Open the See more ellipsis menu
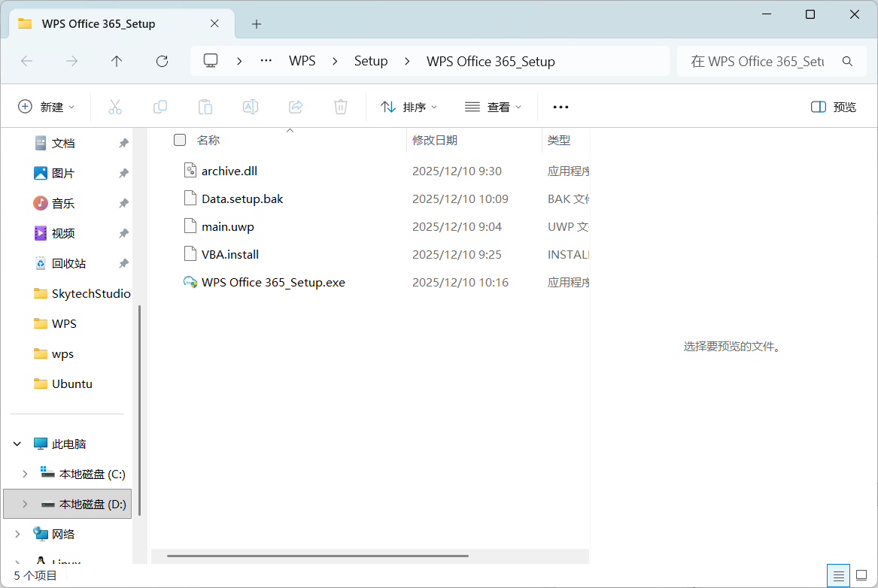 coord(561,107)
